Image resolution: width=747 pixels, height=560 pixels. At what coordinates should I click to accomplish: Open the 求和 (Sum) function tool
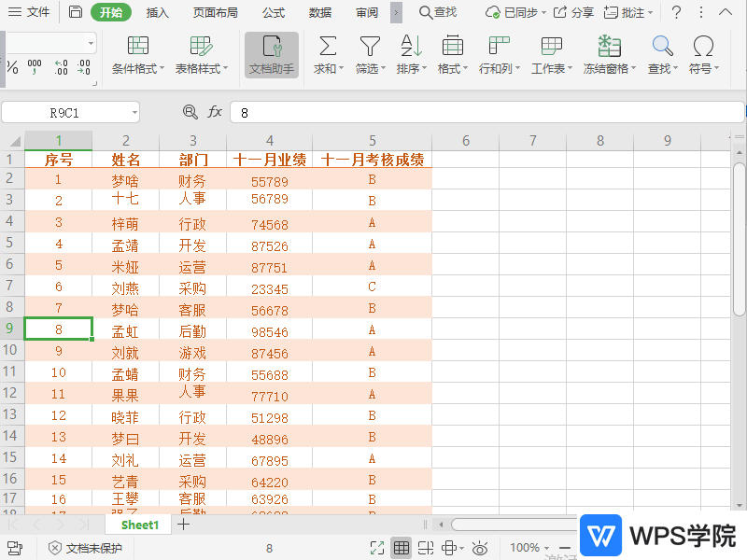(327, 56)
